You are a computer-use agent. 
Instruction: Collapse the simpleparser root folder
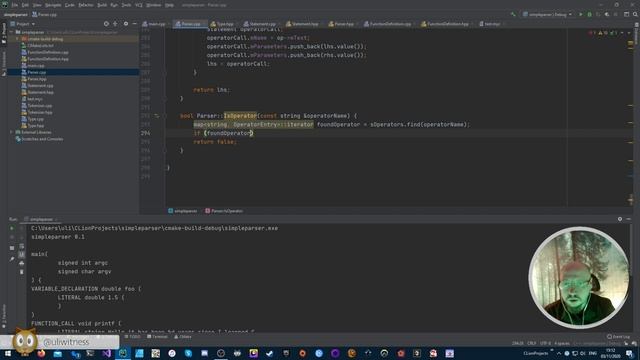click(11, 32)
